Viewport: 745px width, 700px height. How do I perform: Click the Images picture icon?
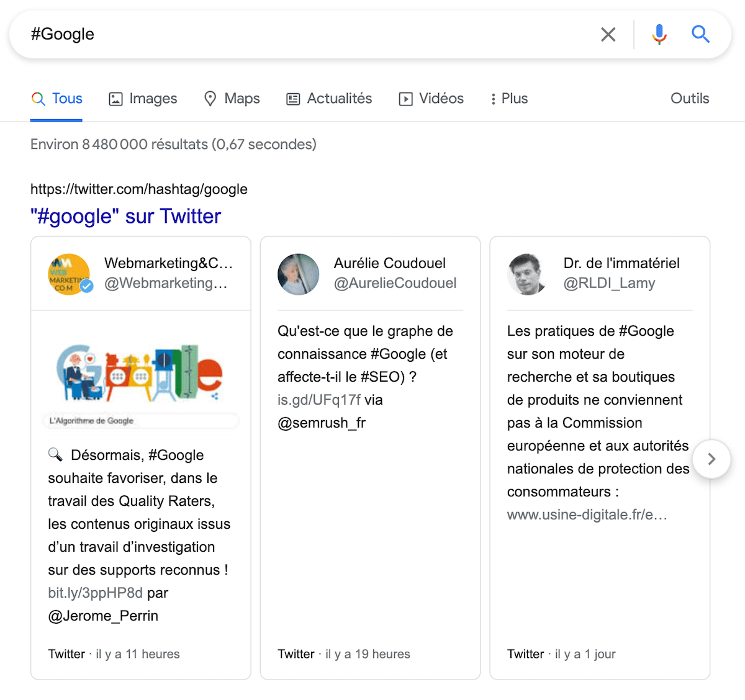[x=115, y=98]
